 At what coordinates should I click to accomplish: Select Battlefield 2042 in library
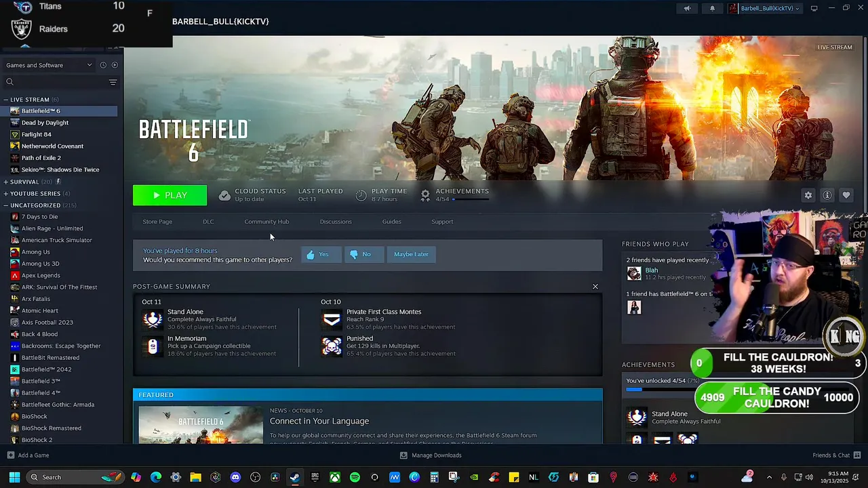59,369
